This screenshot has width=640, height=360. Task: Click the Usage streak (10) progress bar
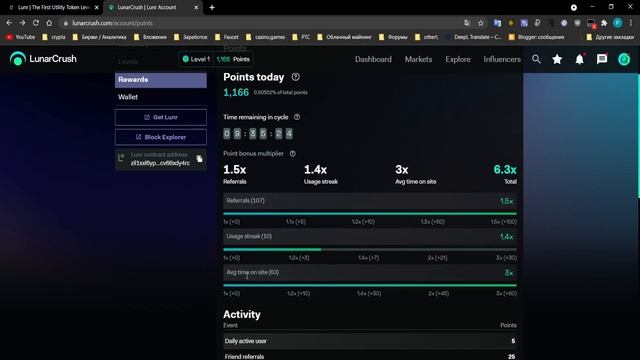coord(370,249)
